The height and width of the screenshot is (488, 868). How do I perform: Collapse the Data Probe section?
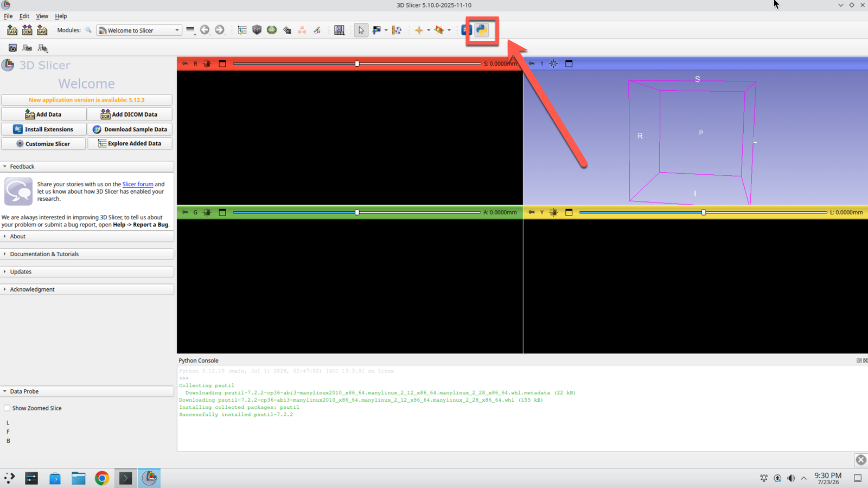click(87, 391)
